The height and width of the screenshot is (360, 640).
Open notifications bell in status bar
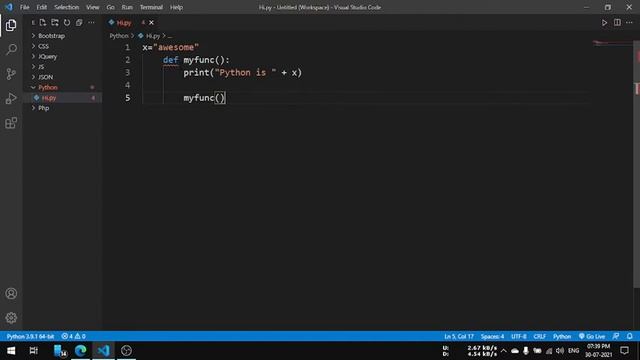pyautogui.click(x=630, y=336)
